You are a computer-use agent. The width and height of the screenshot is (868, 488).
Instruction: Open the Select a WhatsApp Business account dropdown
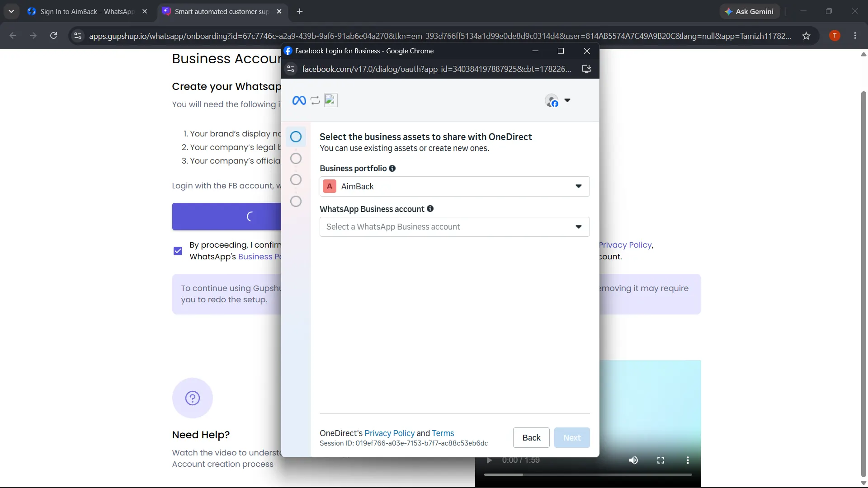click(454, 227)
